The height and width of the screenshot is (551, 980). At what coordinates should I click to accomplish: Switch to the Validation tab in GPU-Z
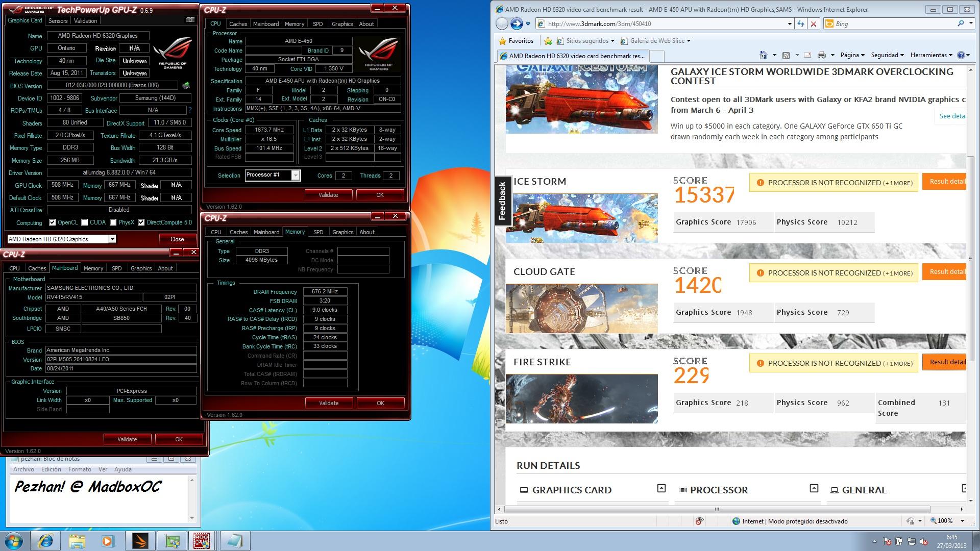tap(85, 21)
